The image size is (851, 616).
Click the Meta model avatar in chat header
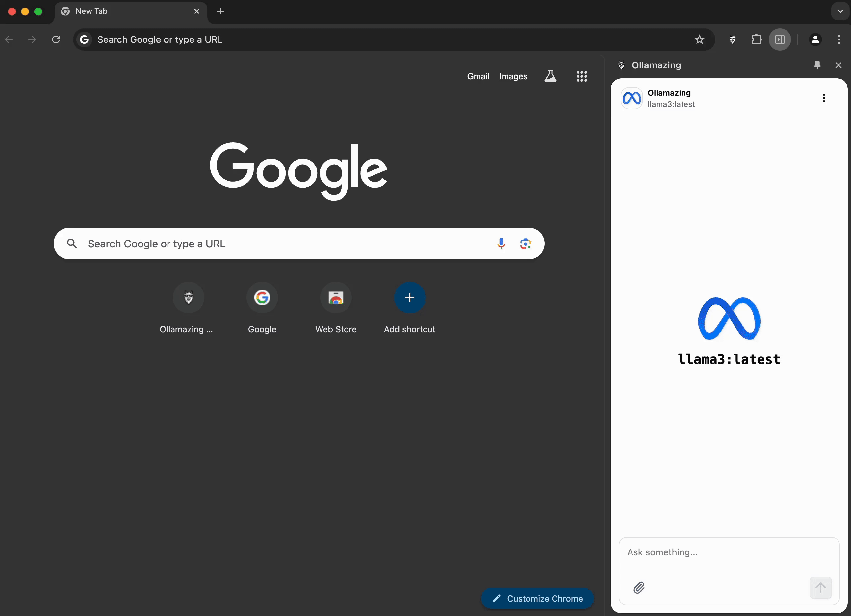tap(632, 98)
